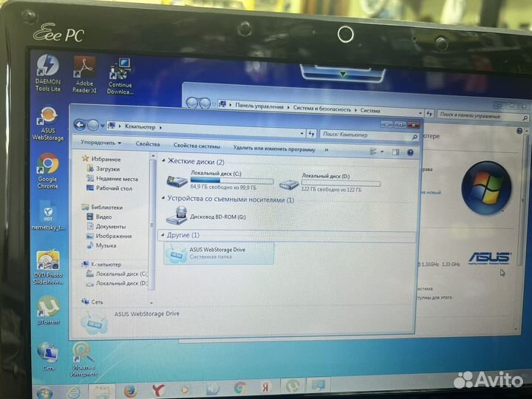Viewport: 532px width, 399px height.
Task: Collapse Устройства со съемными носителями group
Action: click(x=163, y=197)
